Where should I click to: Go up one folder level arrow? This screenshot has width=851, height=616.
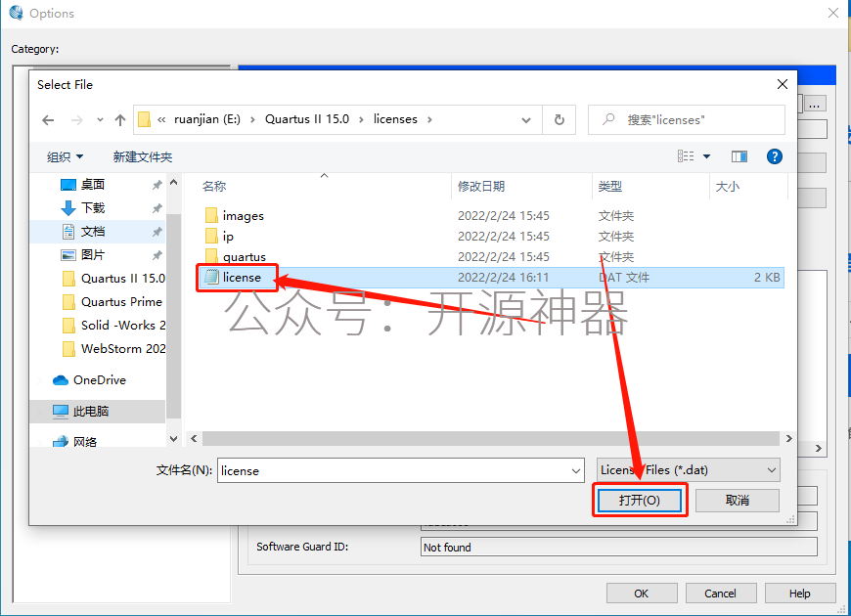(x=120, y=120)
